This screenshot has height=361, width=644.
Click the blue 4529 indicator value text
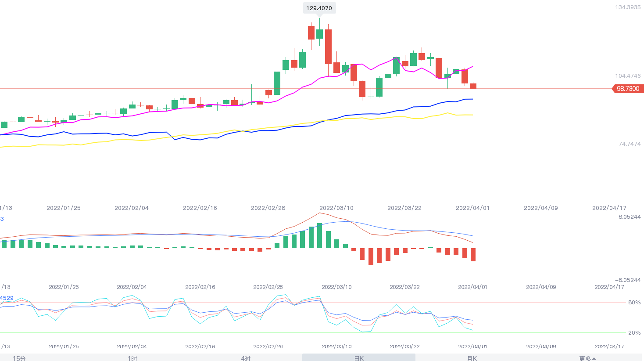[x=7, y=298]
